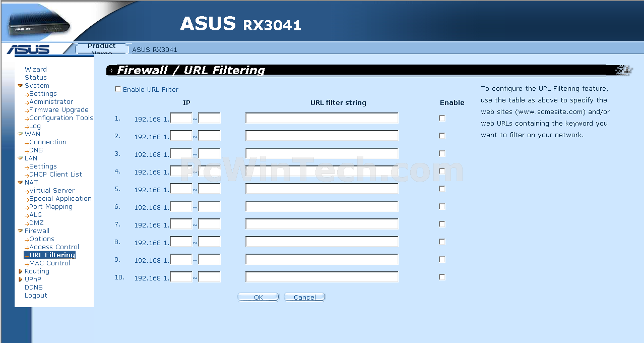Open Firmware Upgrade page
The image size is (644, 343).
59,110
